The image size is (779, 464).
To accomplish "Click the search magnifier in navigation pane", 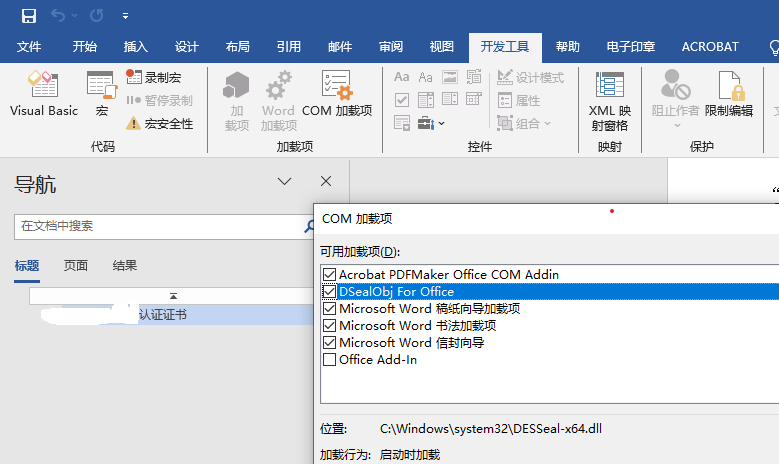I will pyautogui.click(x=309, y=227).
